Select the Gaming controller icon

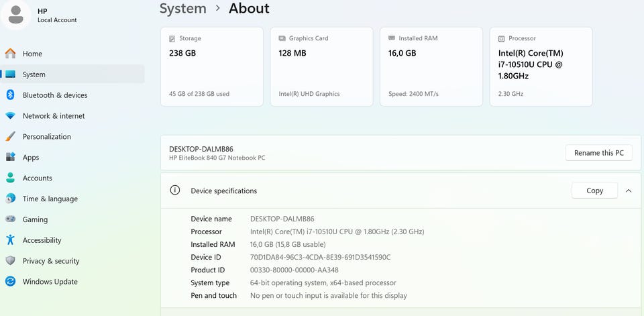coord(10,219)
